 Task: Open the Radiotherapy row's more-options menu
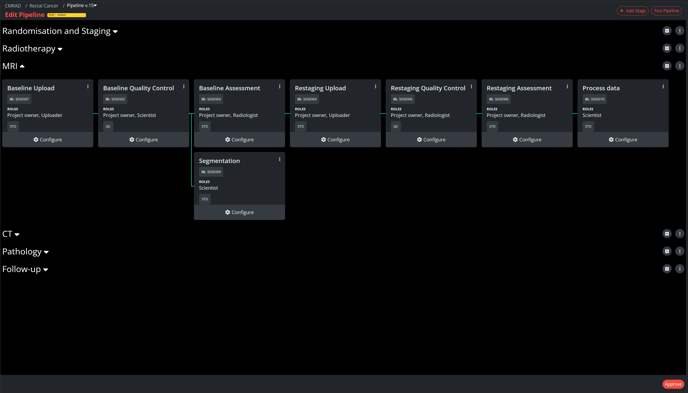(680, 48)
